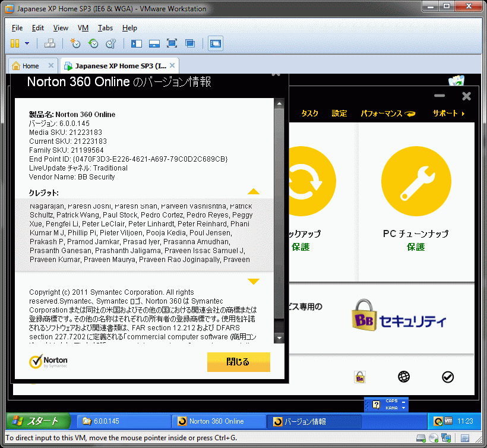Open the VM menu
The width and height of the screenshot is (487, 448).
click(x=83, y=28)
